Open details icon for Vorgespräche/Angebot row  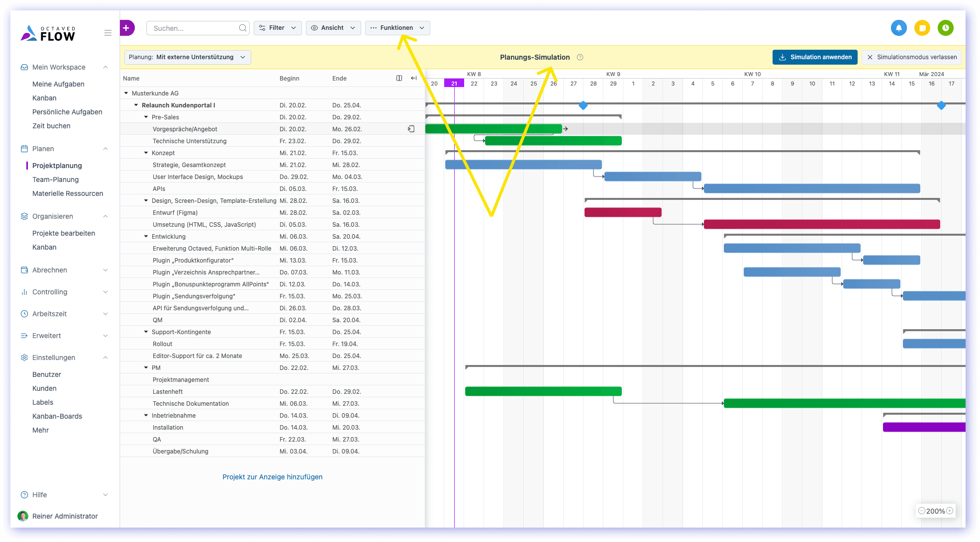coord(411,129)
